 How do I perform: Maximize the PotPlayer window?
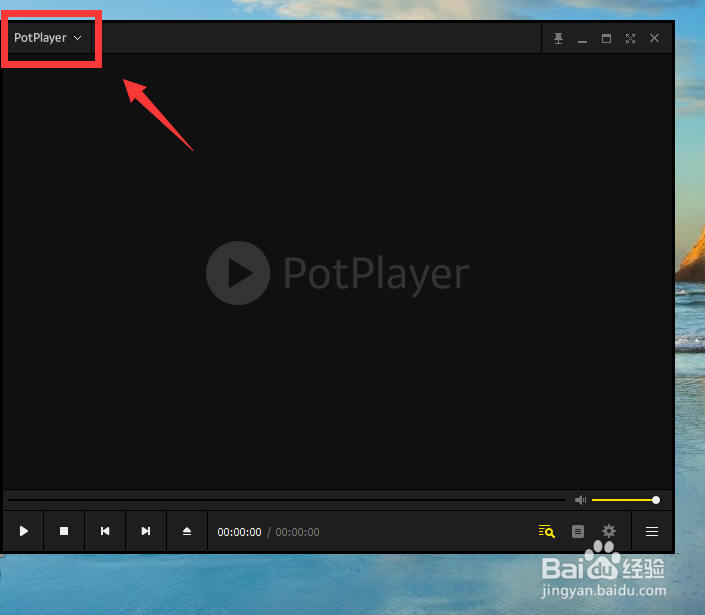(606, 38)
